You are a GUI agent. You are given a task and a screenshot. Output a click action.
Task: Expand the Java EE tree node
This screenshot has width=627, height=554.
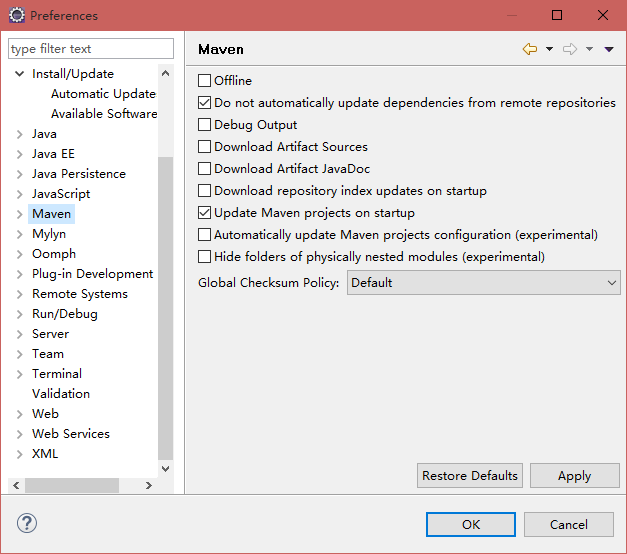click(19, 154)
